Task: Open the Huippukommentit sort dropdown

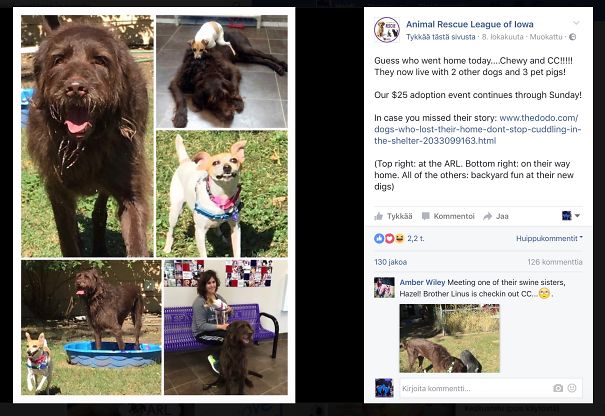Action: point(549,238)
